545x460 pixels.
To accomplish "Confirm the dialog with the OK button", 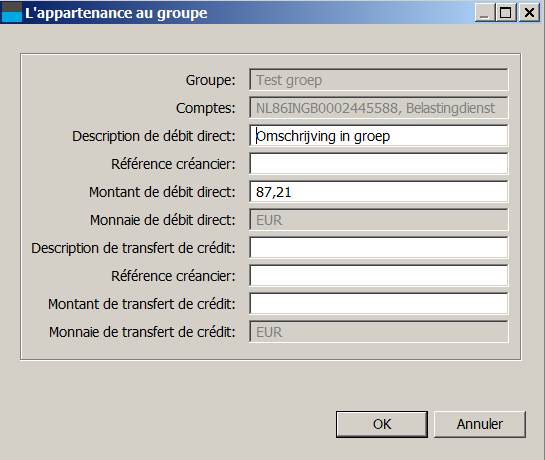I will coord(382,424).
